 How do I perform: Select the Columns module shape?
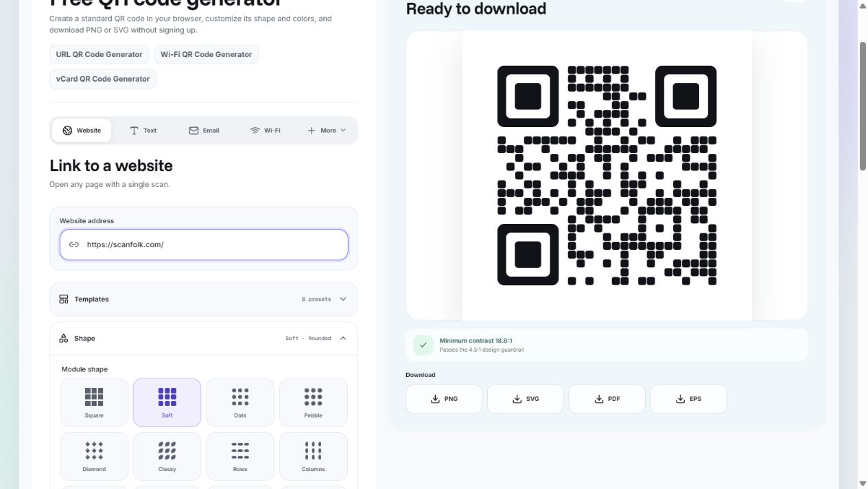tap(313, 456)
